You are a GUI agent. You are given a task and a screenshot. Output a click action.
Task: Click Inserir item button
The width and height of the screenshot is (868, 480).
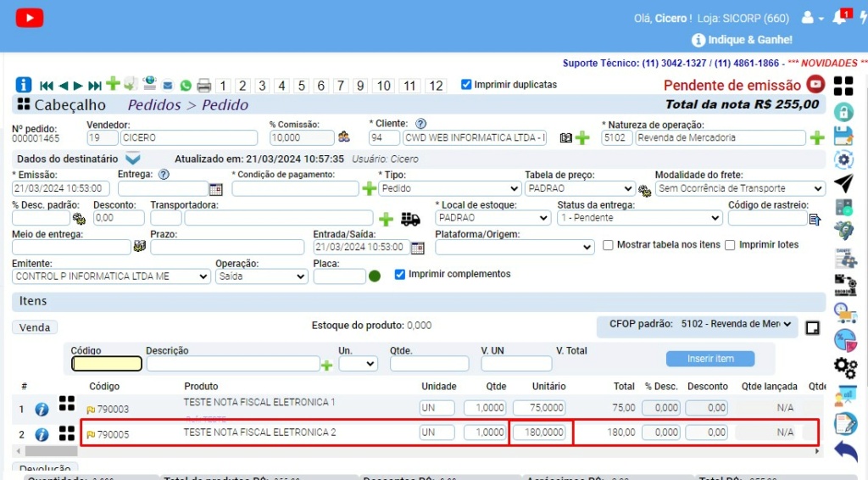pos(710,359)
